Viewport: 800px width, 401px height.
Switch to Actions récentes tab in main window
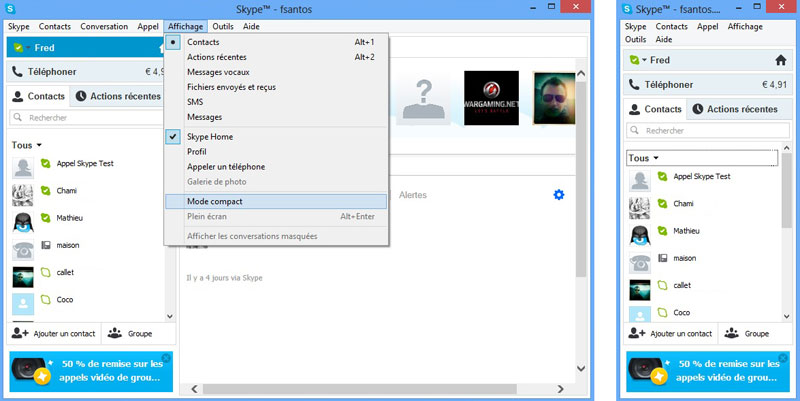[x=118, y=96]
